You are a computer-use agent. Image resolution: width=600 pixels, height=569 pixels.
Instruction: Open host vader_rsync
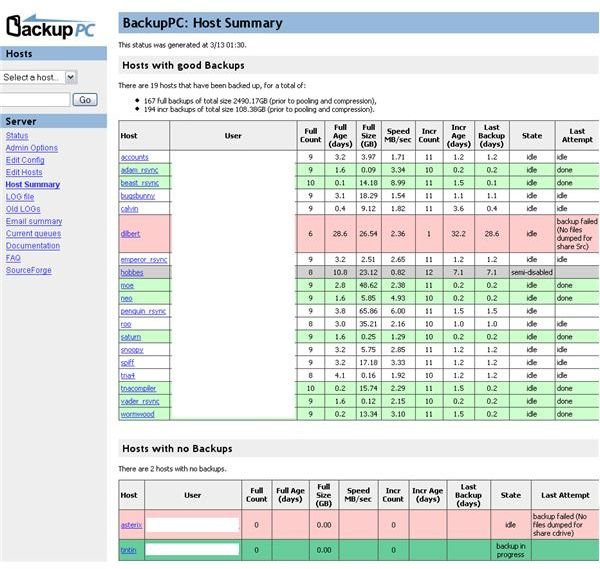pos(140,401)
